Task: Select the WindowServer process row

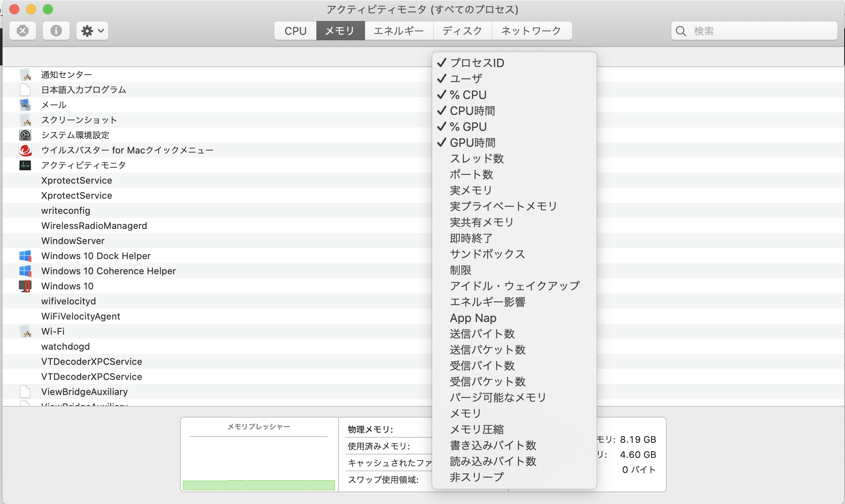Action: pyautogui.click(x=73, y=241)
